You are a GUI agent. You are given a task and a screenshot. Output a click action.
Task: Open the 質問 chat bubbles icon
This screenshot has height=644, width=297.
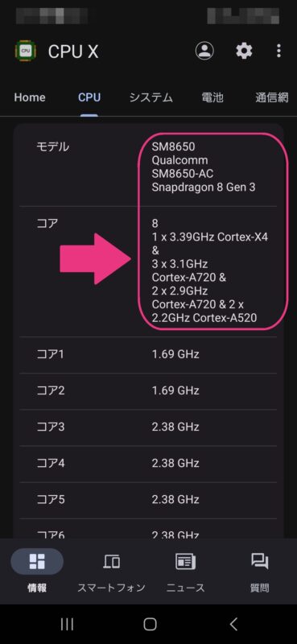(x=260, y=561)
